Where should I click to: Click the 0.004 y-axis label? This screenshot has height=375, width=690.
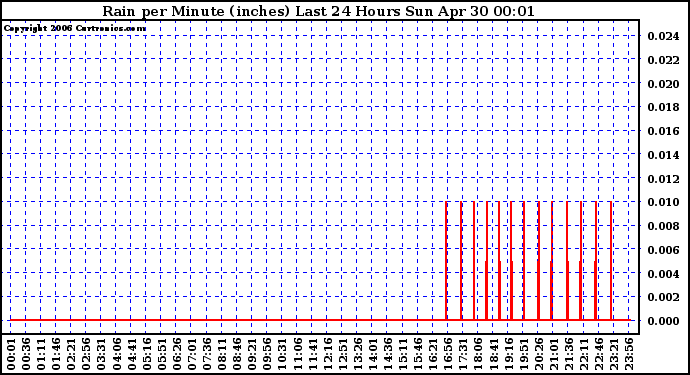coord(663,274)
